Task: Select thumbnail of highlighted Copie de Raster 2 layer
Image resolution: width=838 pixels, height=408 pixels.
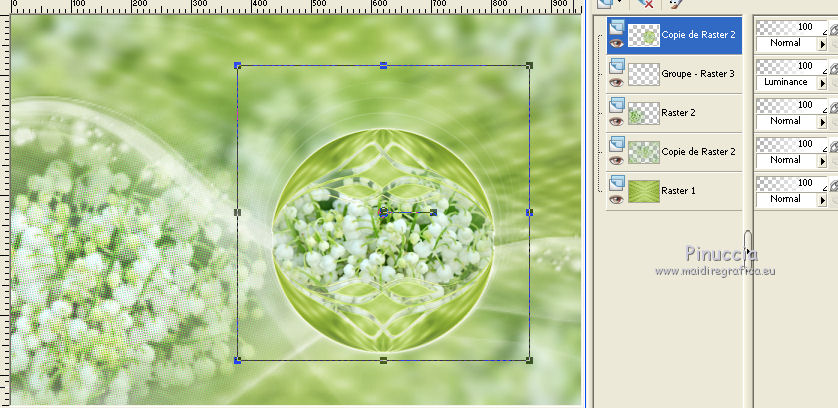Action: pos(643,35)
